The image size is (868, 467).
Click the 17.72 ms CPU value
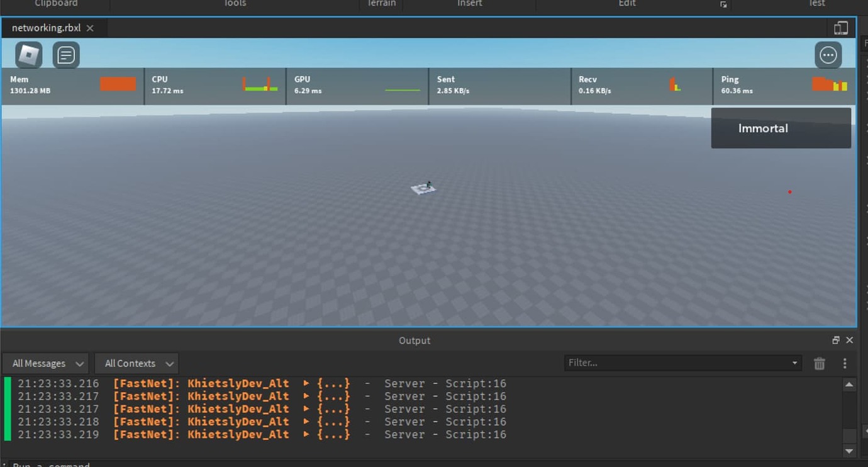[167, 91]
